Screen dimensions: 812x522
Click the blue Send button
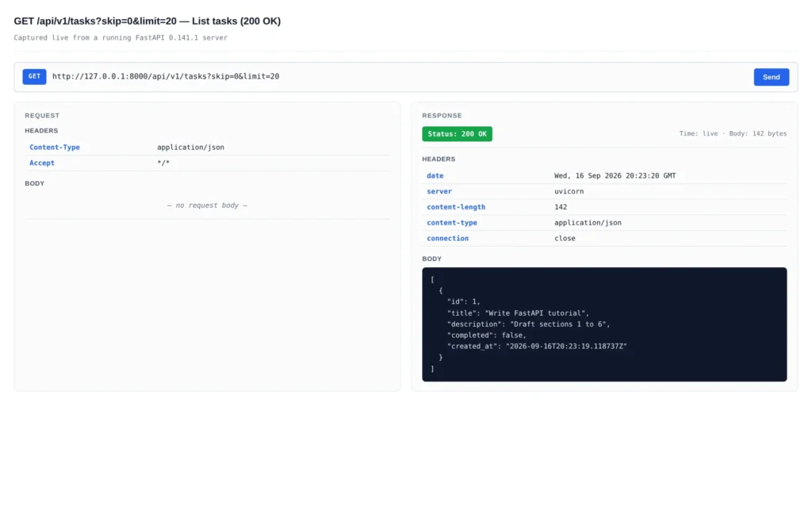coord(771,77)
